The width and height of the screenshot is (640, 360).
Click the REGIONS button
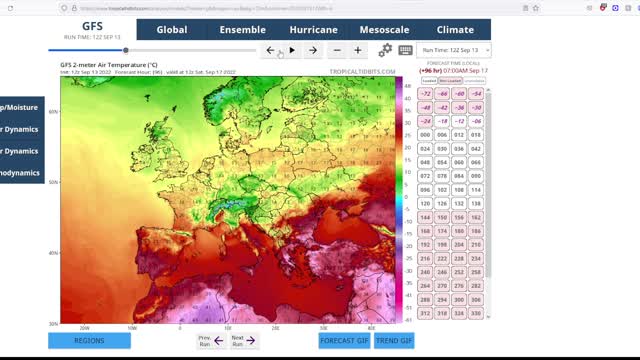coord(89,340)
